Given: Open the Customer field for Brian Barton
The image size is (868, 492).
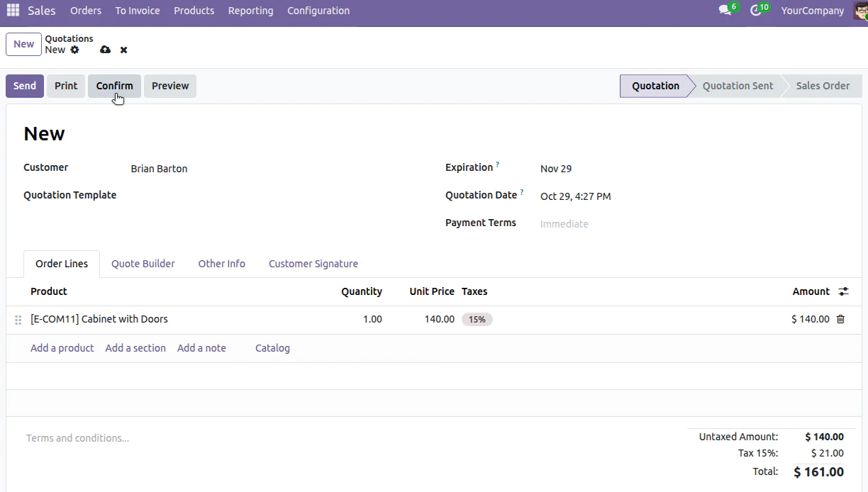Looking at the screenshot, I should pos(159,169).
